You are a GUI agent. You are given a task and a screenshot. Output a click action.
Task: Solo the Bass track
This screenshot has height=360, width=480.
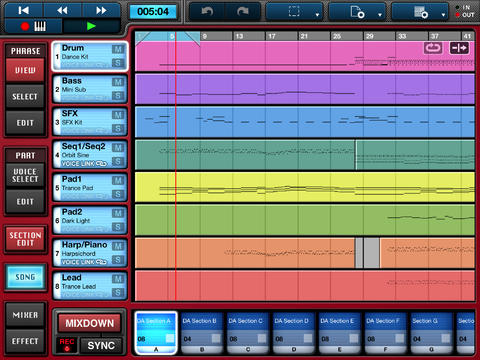pyautogui.click(x=118, y=96)
